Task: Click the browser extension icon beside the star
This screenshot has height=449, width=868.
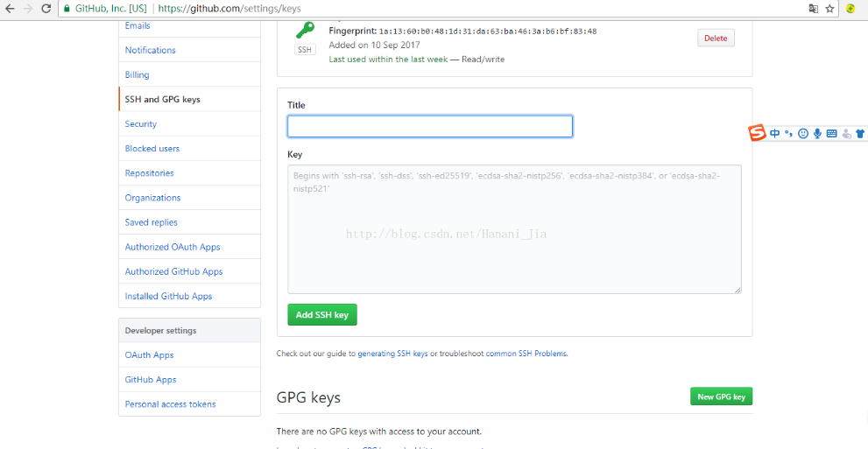Action: pos(850,8)
